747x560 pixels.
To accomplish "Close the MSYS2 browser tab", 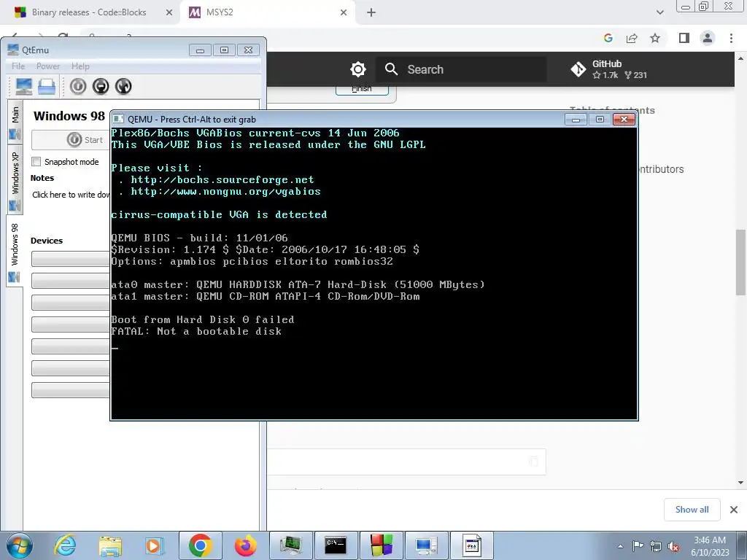I will point(344,12).
